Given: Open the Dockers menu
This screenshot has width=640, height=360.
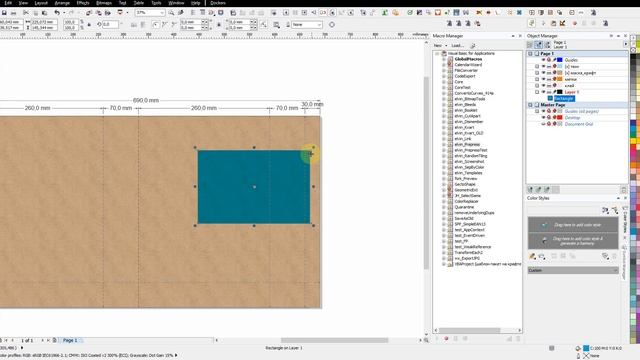Looking at the screenshot, I should point(218,3).
